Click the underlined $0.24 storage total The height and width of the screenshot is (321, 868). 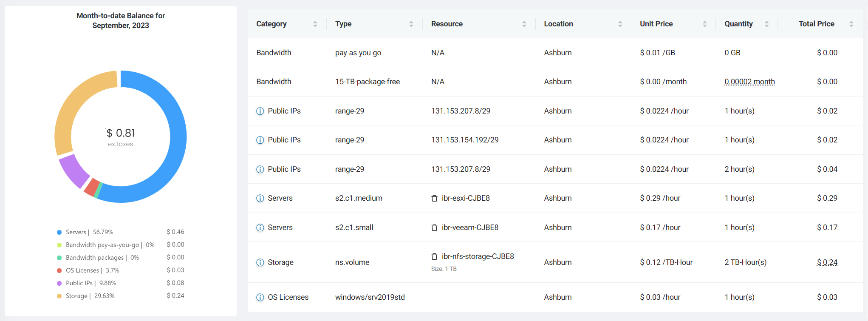coord(827,262)
